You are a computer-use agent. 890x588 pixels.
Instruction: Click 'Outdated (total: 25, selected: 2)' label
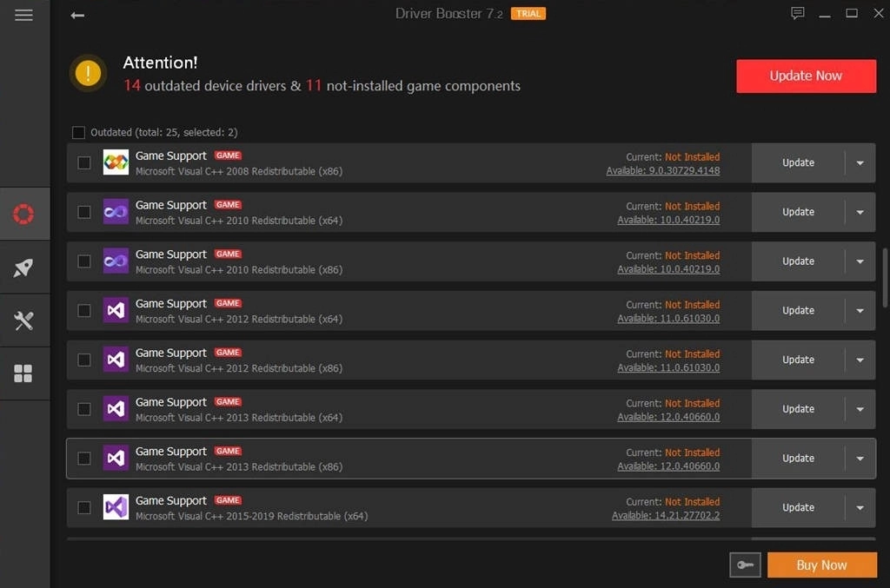tap(164, 133)
